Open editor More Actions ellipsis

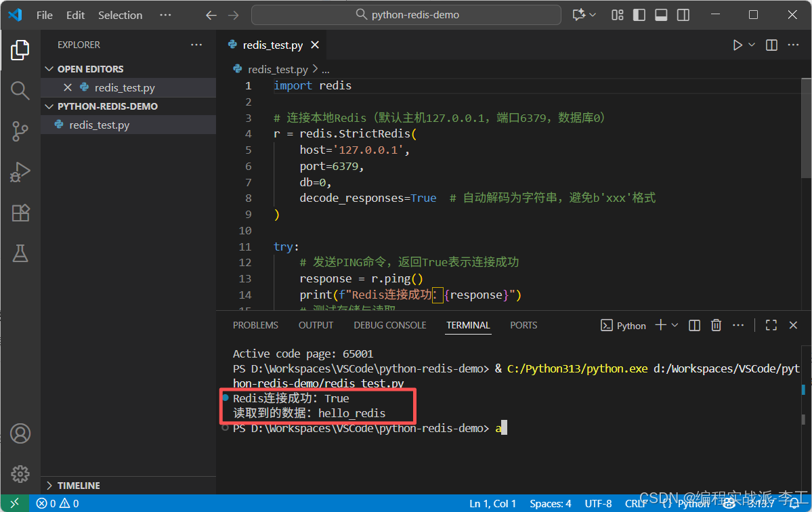pos(793,45)
